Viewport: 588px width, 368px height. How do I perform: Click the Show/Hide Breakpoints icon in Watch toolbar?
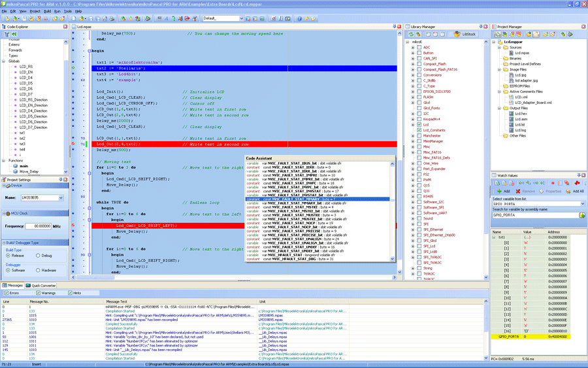pyautogui.click(x=560, y=183)
